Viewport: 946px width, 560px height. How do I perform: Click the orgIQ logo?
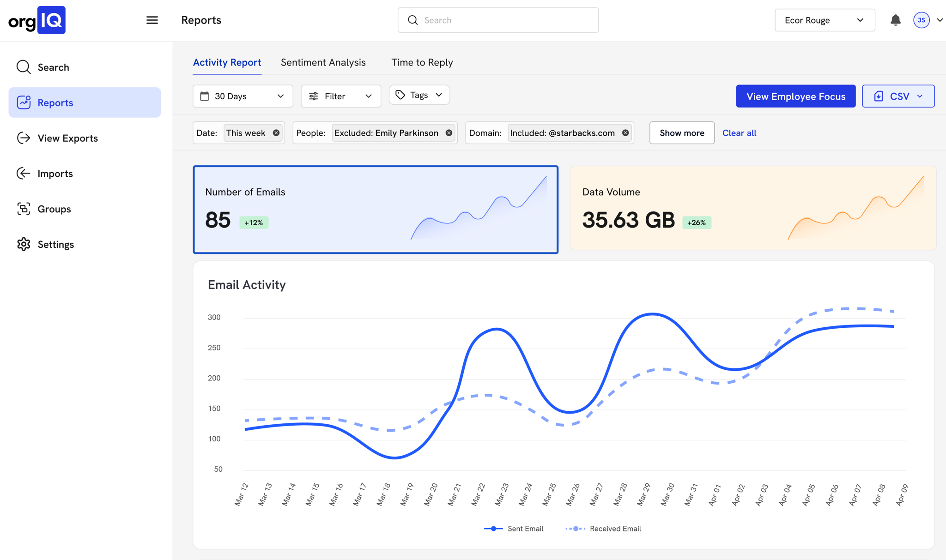click(x=37, y=20)
